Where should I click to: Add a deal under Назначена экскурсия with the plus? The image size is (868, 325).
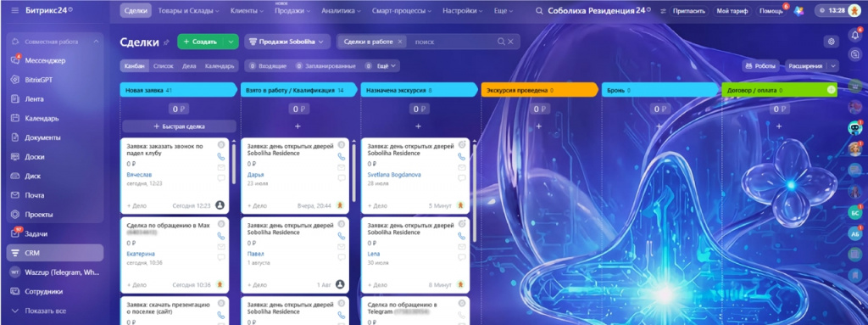418,126
